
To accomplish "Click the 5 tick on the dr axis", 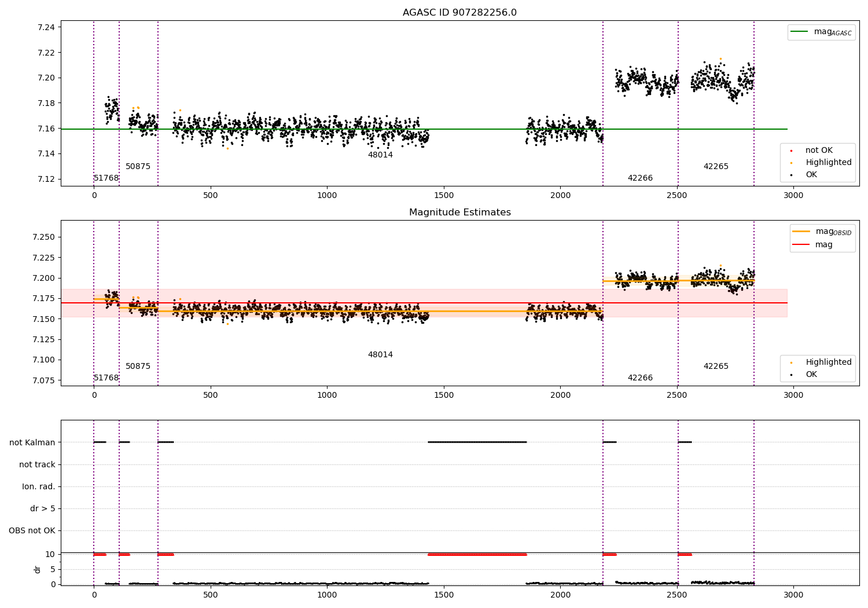I will [53, 570].
